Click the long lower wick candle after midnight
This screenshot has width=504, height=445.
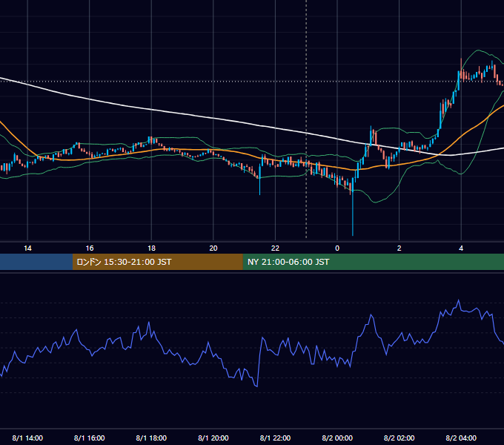pyautogui.click(x=353, y=205)
